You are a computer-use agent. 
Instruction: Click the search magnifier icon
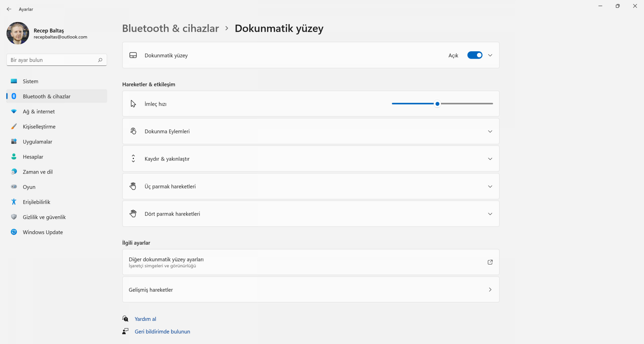(x=100, y=60)
